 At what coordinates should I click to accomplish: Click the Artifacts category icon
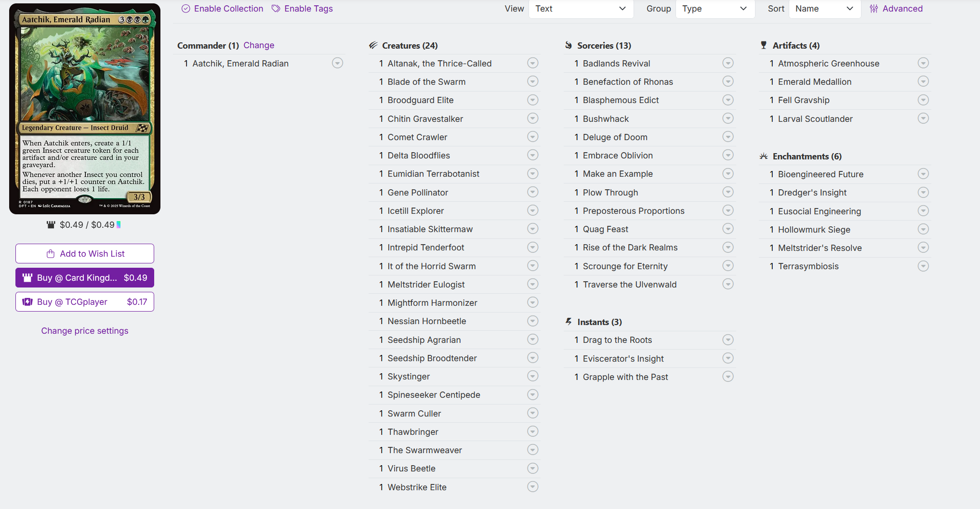click(x=764, y=45)
